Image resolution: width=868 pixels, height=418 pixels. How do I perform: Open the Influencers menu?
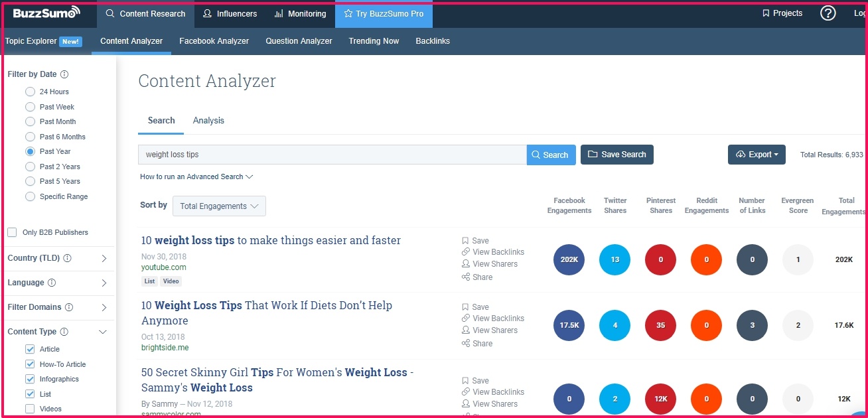pos(229,14)
